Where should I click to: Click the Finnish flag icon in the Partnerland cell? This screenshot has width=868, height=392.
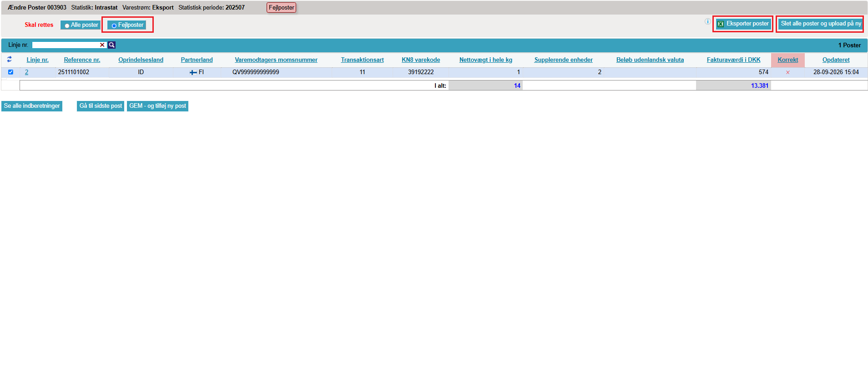(x=193, y=72)
